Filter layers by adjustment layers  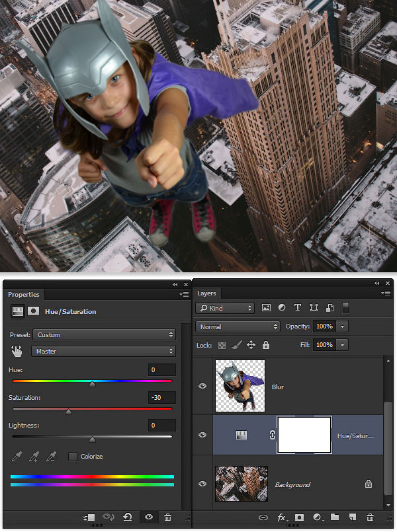click(x=282, y=308)
